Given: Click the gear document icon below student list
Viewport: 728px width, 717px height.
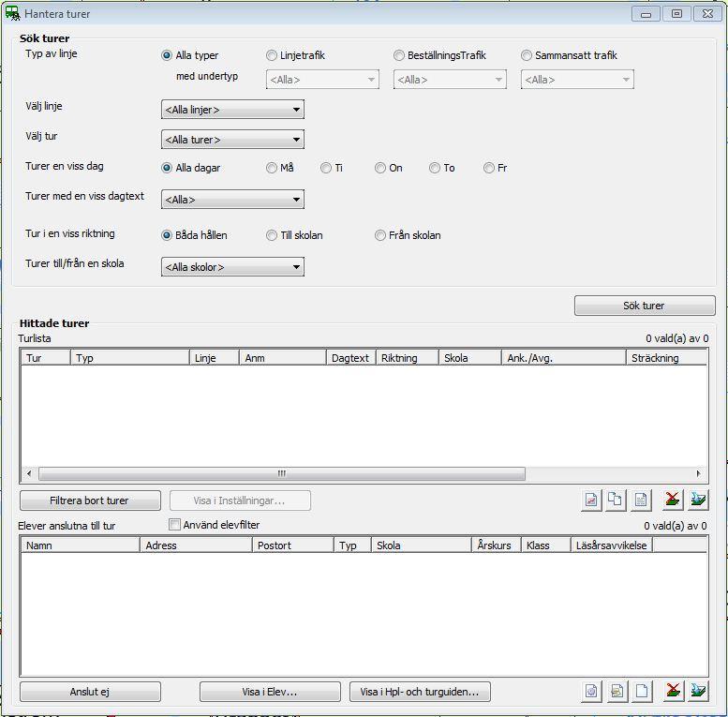Looking at the screenshot, I should pos(591,692).
